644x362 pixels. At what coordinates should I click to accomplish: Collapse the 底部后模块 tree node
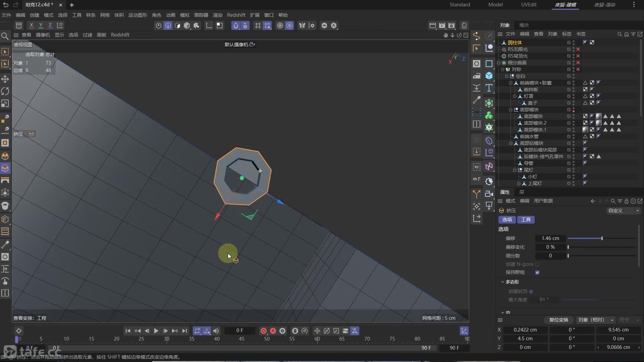[511, 143]
